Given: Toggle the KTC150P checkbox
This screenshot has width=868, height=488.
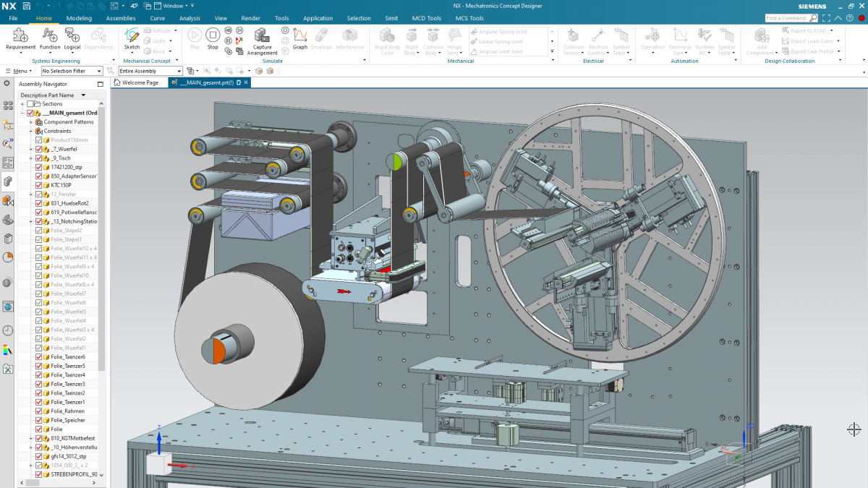Looking at the screenshot, I should tap(39, 185).
